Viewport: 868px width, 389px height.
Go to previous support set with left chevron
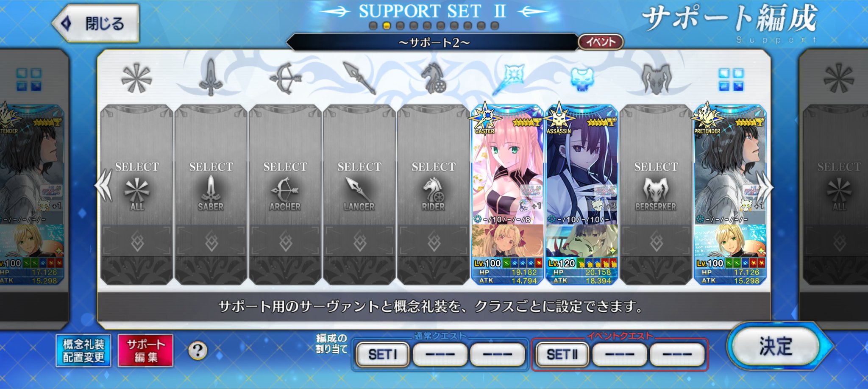click(104, 187)
